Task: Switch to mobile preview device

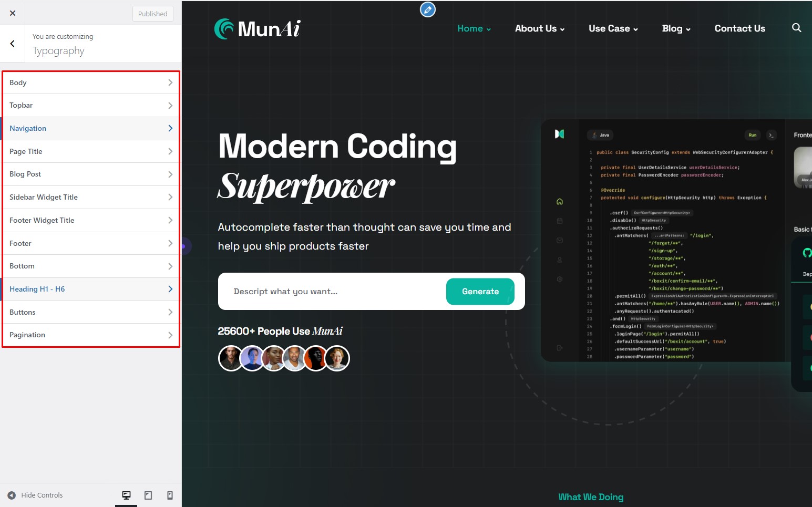Action: (170, 495)
